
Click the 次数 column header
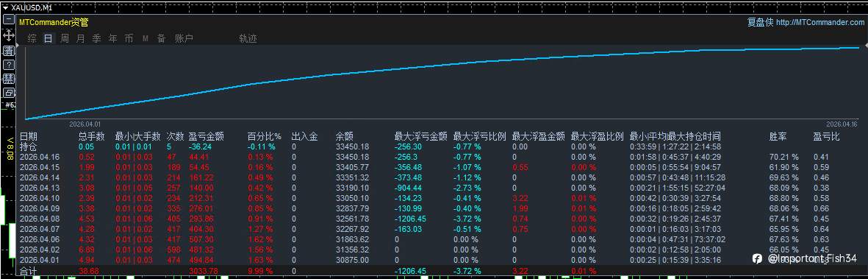coord(176,136)
